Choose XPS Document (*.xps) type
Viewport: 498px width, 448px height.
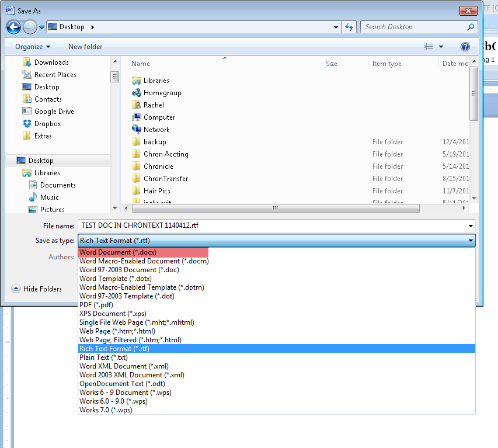coord(277,314)
